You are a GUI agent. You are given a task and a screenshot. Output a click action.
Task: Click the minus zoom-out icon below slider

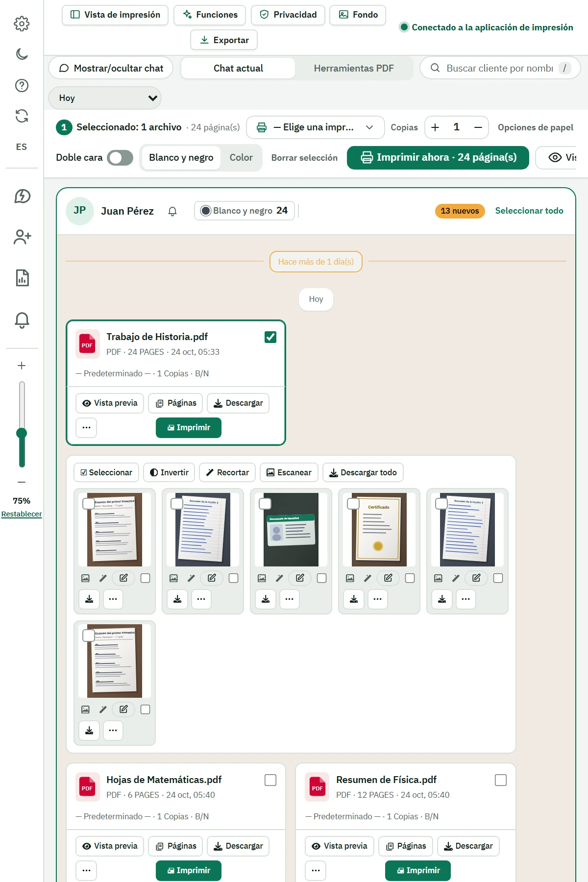(x=22, y=482)
